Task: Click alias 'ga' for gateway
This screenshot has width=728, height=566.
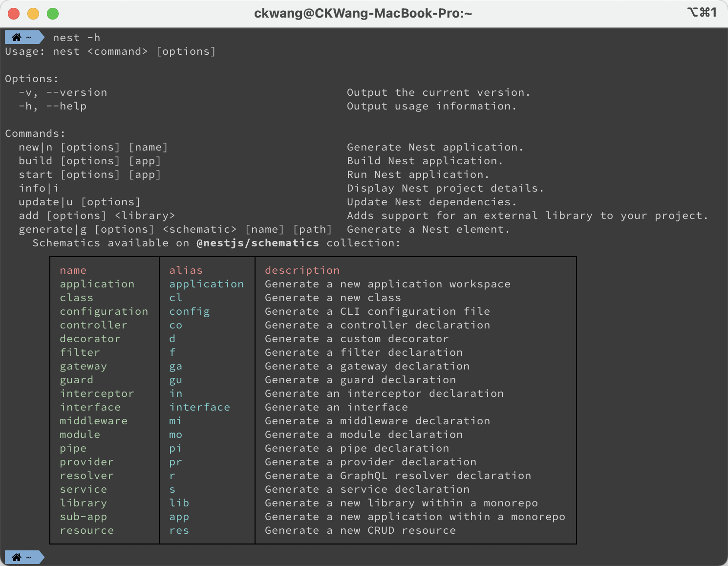Action: click(176, 366)
